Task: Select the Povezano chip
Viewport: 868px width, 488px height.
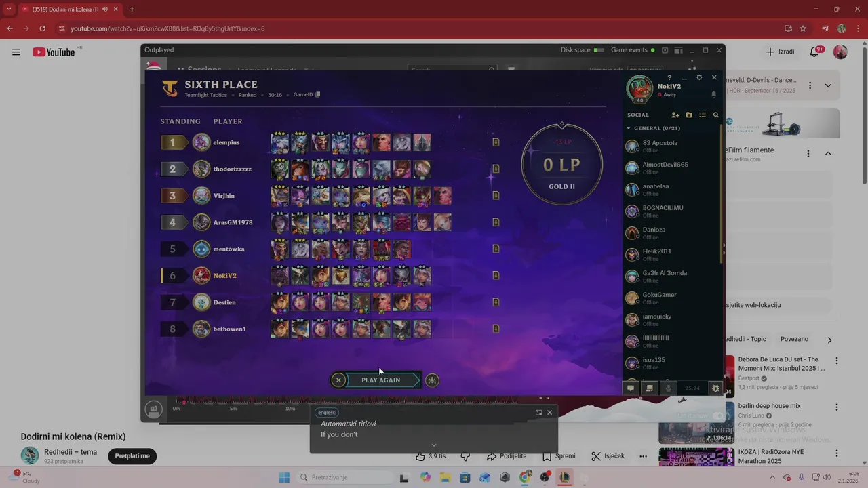Action: click(x=794, y=339)
